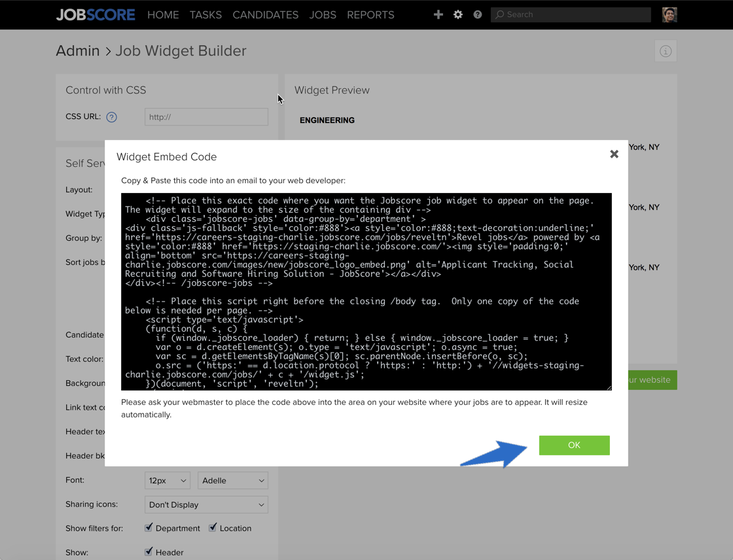Screen dimensions: 733x560
Task: Open the REPORTS menu
Action: point(370,15)
